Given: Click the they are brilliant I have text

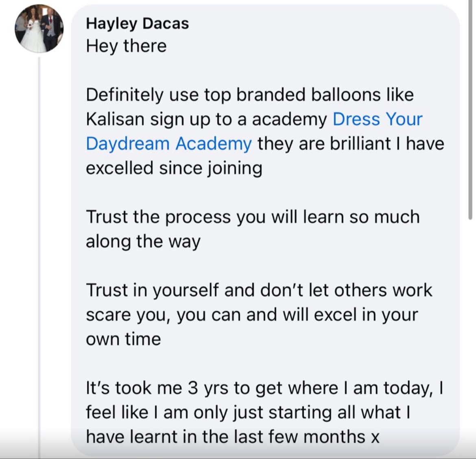Looking at the screenshot, I should pyautogui.click(x=351, y=143).
